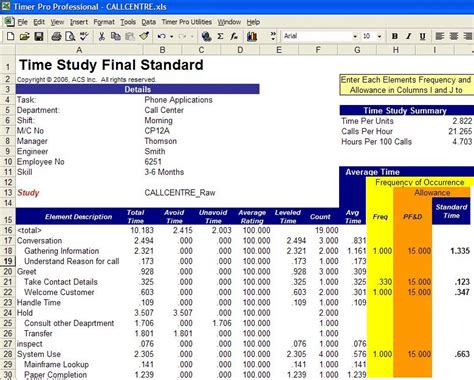This screenshot has height=380, width=474.
Task: Open the font size dropdown
Action: (379, 36)
